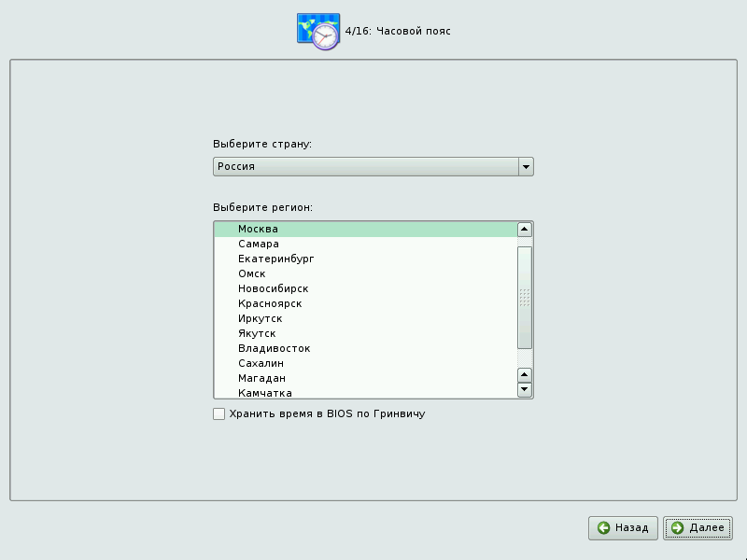The width and height of the screenshot is (747, 560).
Task: Enable storing BIOS time in GMT checkbox
Action: click(x=219, y=413)
